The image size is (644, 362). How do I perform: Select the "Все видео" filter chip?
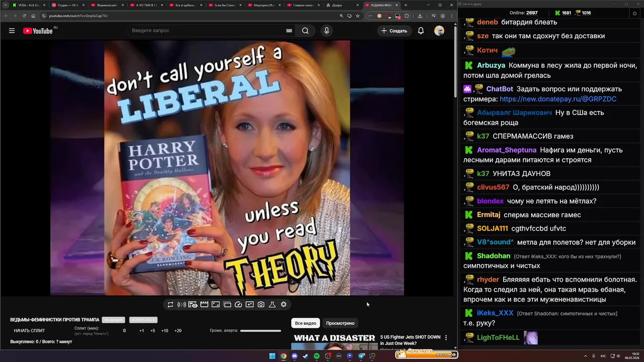(305, 323)
